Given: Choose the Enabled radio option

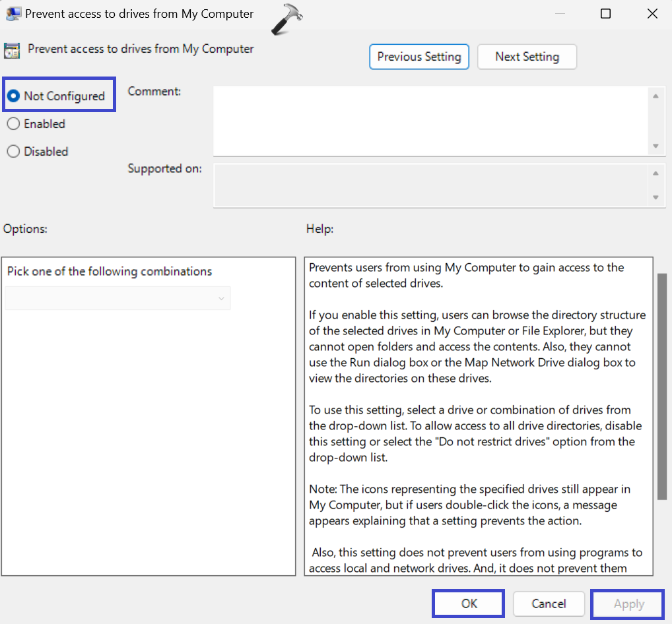Looking at the screenshot, I should [x=13, y=124].
